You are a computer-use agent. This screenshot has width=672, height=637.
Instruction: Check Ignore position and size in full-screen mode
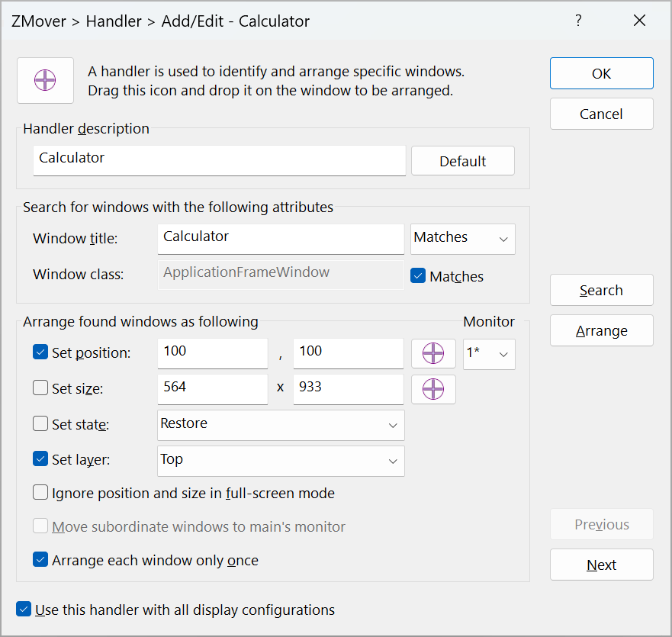(x=40, y=492)
